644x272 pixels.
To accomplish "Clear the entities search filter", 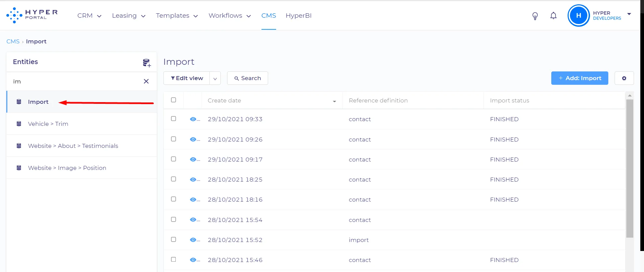I will click(x=146, y=81).
